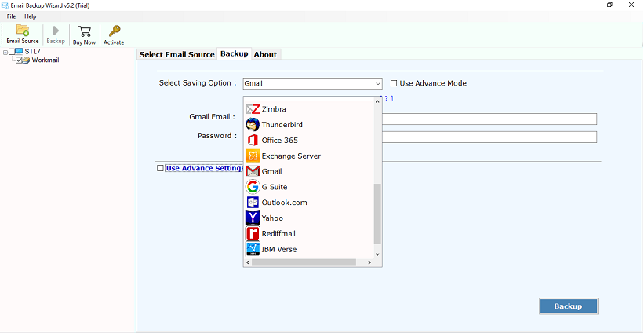The width and height of the screenshot is (644, 333).
Task: Click the list scroll down arrow
Action: tap(377, 254)
